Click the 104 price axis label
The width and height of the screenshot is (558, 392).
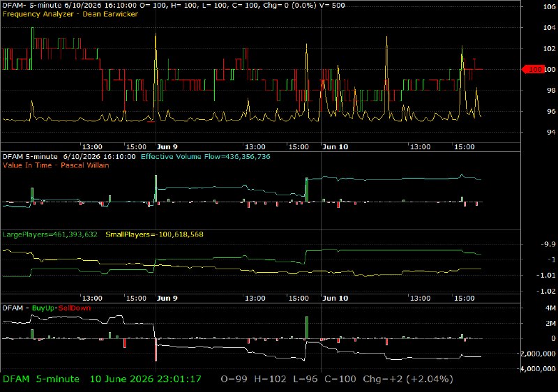tap(550, 27)
